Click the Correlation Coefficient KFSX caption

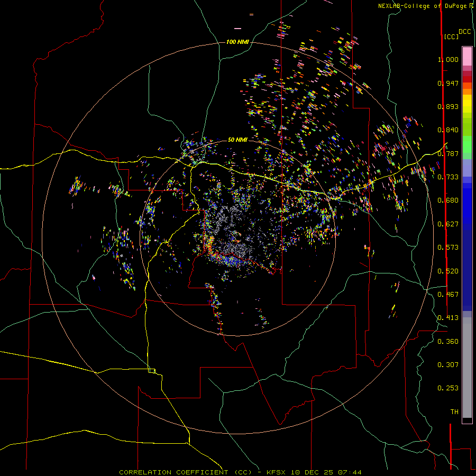(x=240, y=472)
